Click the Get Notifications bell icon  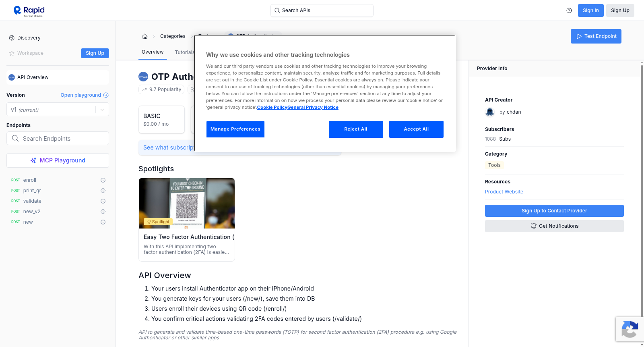[534, 226]
